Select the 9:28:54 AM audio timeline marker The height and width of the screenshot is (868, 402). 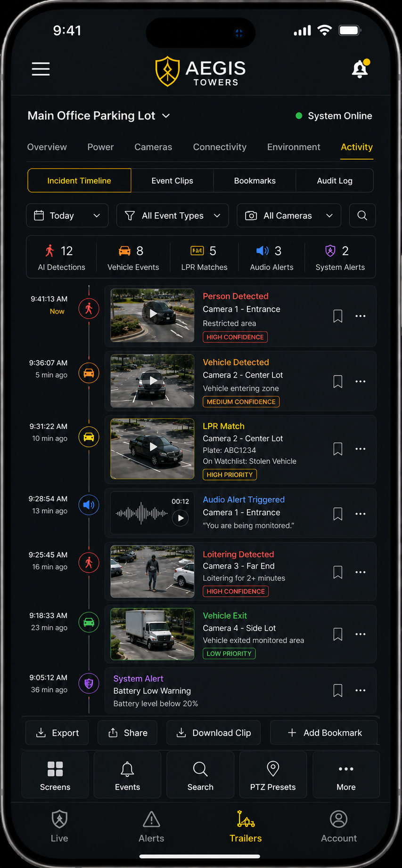tap(89, 505)
